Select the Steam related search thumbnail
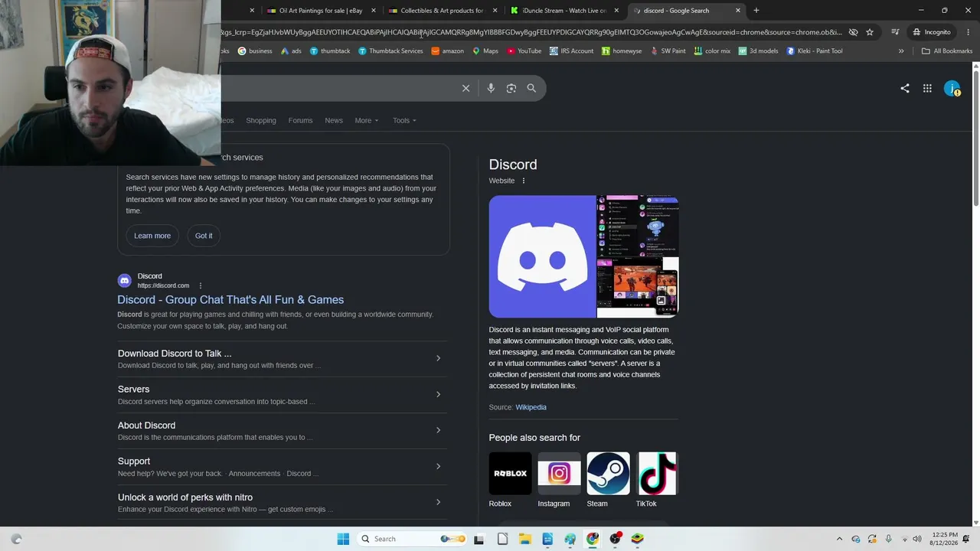980x551 pixels. (x=608, y=474)
